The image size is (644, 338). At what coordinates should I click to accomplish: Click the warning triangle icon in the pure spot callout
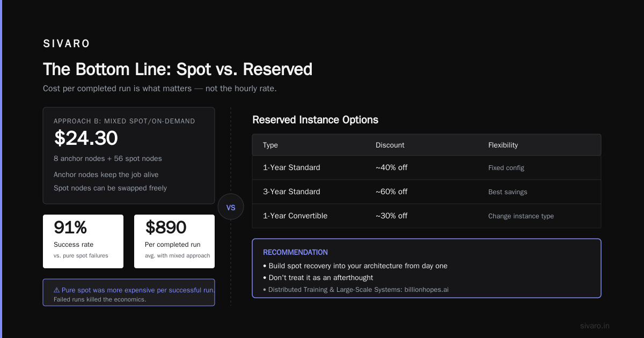56,290
